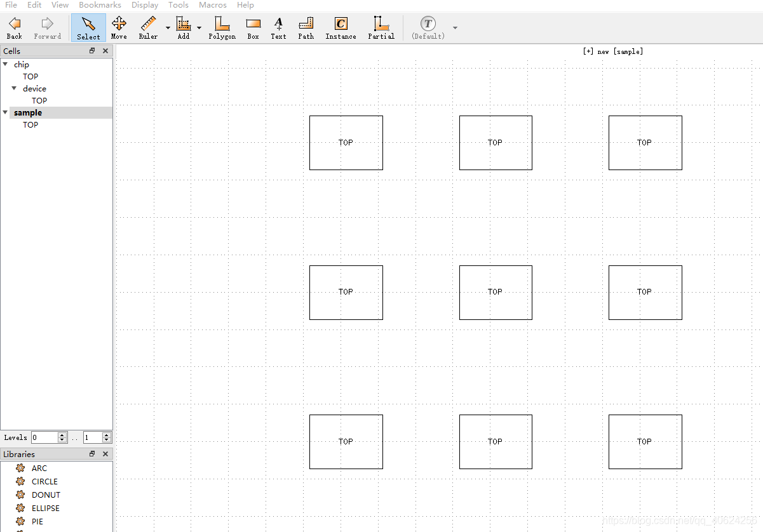This screenshot has width=763, height=532.
Task: Click the DONUT library gear icon
Action: tap(20, 495)
